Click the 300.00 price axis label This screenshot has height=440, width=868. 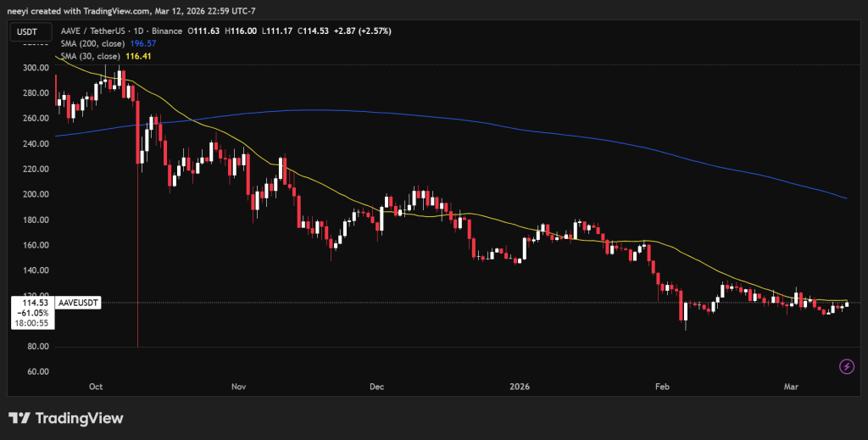tap(35, 68)
